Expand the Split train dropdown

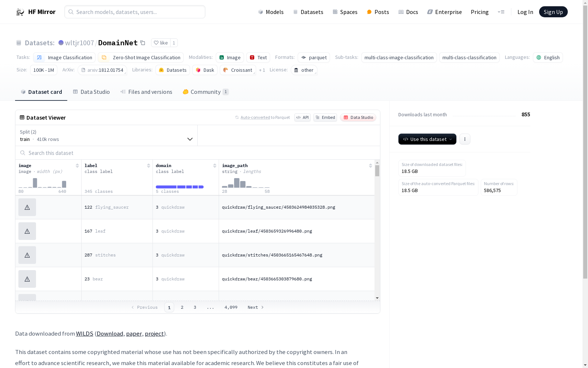point(106,135)
